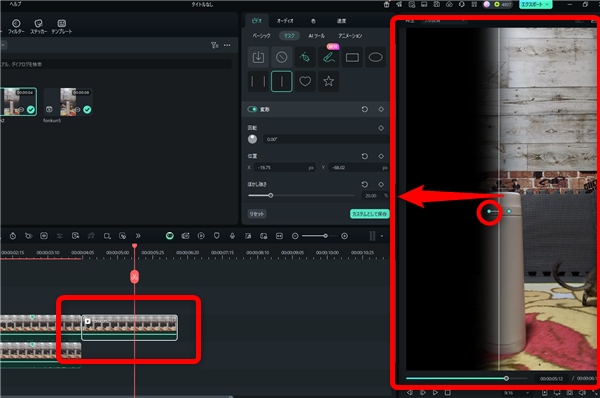Click the no-mask (none) icon
The height and width of the screenshot is (398, 600).
click(x=282, y=57)
